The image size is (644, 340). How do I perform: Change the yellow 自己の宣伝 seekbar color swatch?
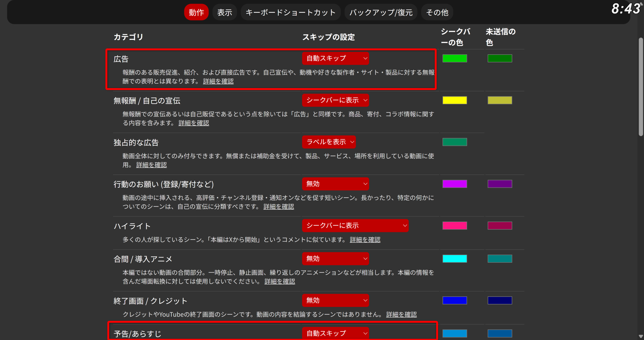pyautogui.click(x=455, y=100)
